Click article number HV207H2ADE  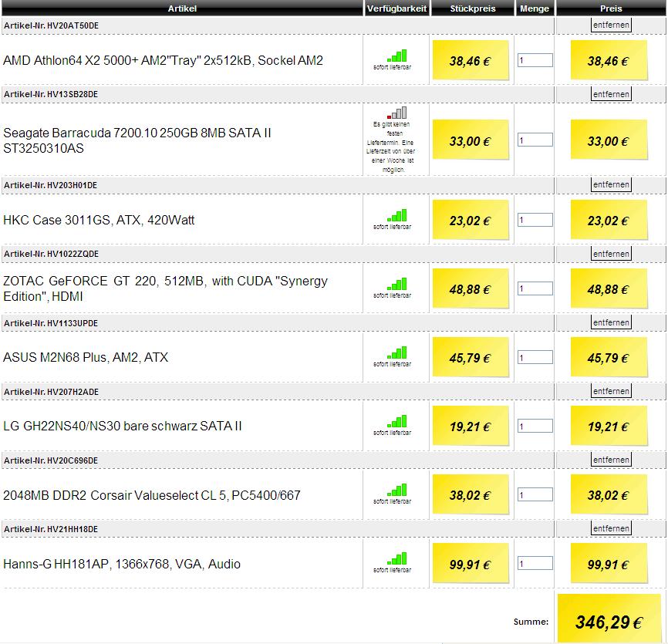click(x=73, y=392)
